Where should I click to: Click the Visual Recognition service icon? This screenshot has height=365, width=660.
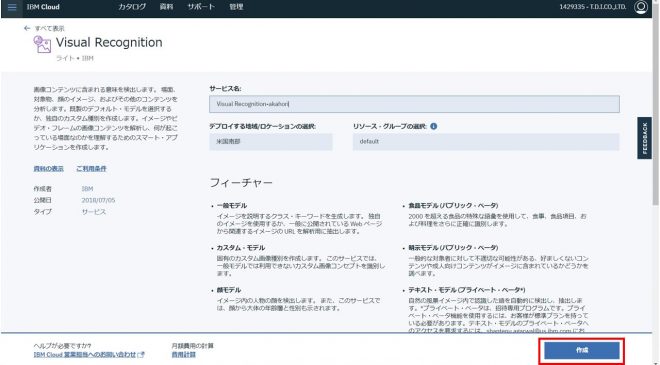point(42,44)
